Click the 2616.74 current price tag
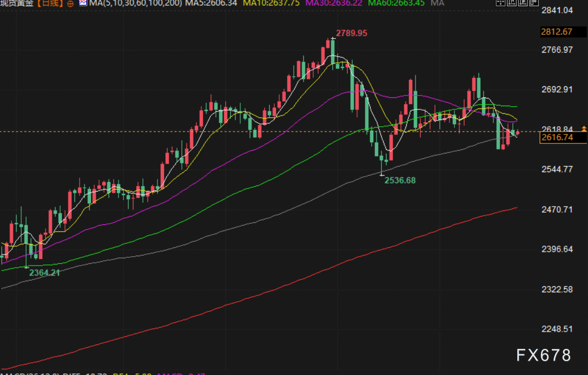 click(x=564, y=137)
